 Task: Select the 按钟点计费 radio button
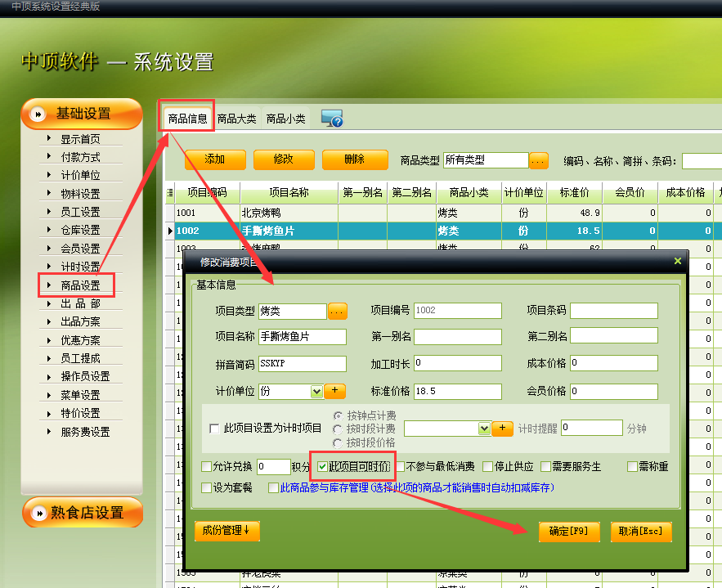coord(338,415)
